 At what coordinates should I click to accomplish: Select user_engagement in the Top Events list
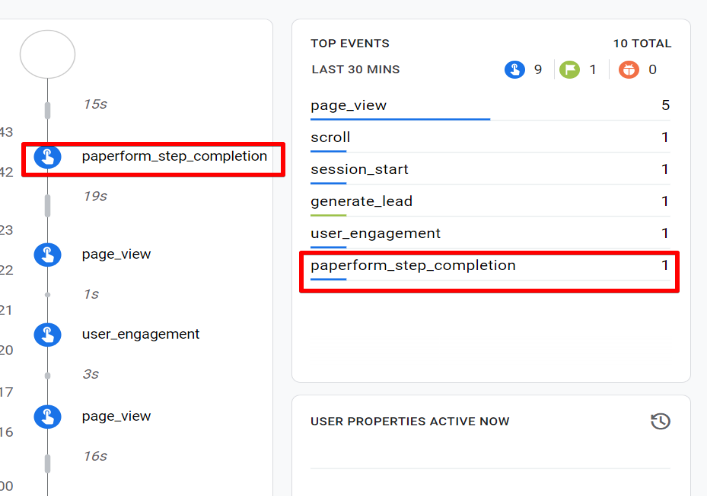375,233
